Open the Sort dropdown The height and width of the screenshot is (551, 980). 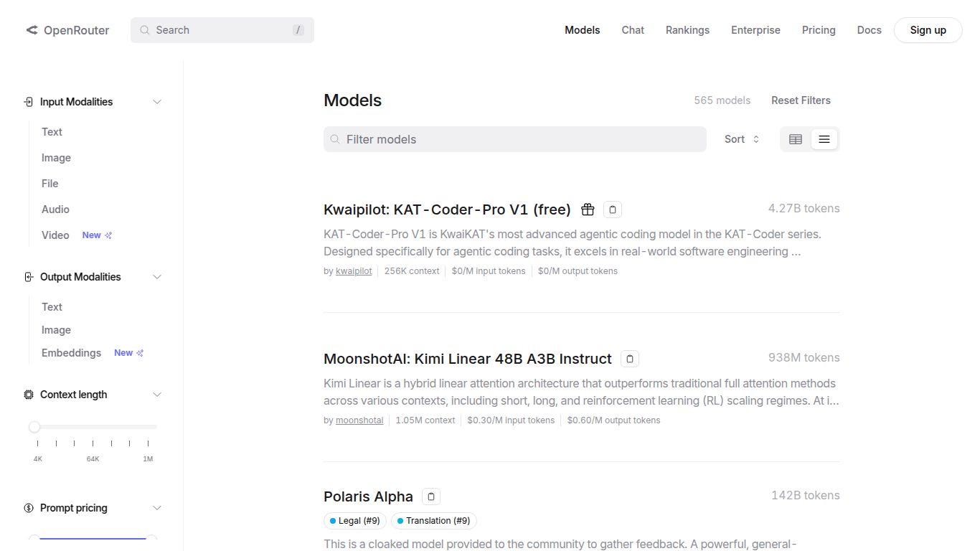[741, 139]
